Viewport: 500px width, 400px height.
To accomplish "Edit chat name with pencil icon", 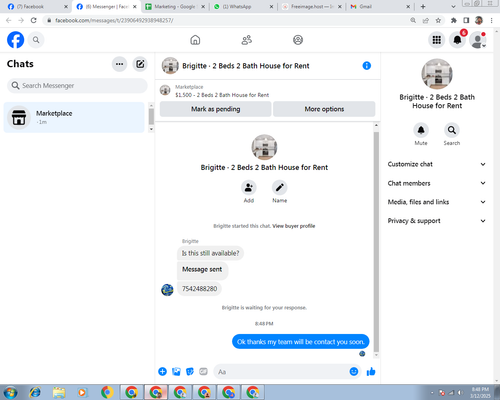I will 280,188.
